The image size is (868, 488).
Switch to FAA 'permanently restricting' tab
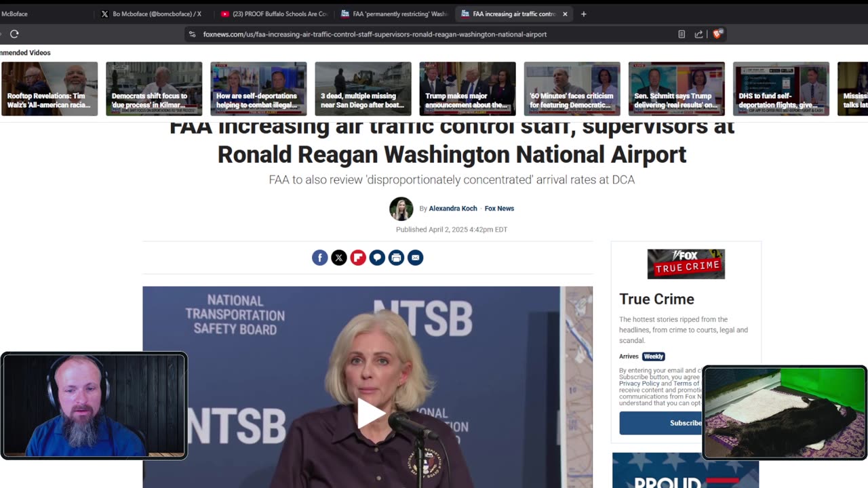395,14
